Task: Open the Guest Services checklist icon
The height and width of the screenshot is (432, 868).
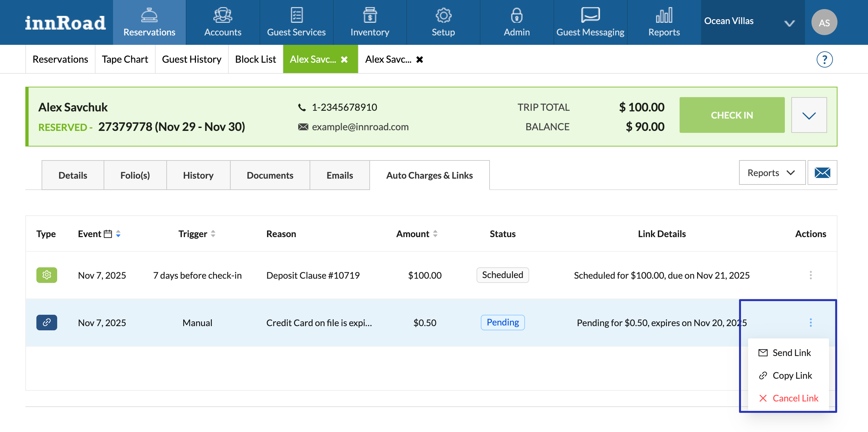Action: point(296,15)
